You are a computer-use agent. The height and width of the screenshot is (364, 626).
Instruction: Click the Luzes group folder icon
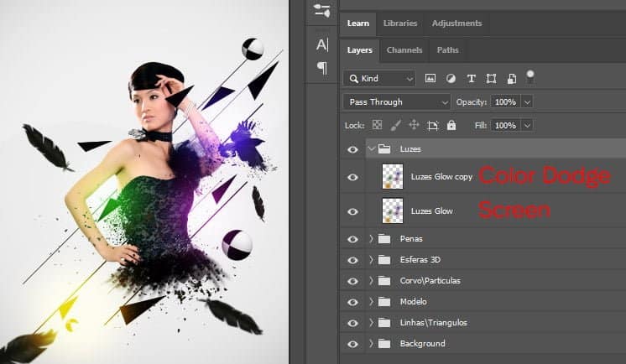(384, 149)
